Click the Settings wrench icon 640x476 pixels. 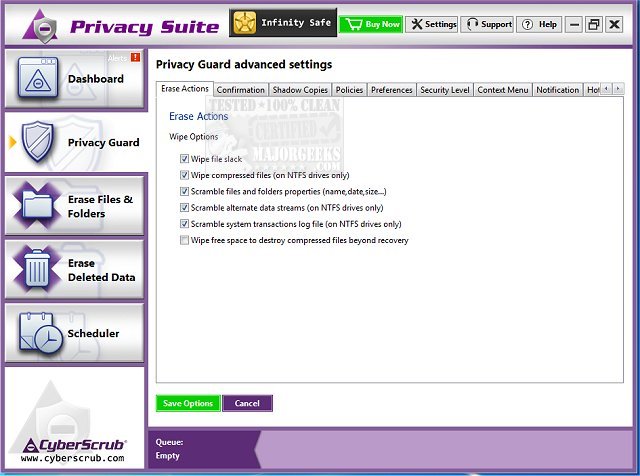[416, 24]
